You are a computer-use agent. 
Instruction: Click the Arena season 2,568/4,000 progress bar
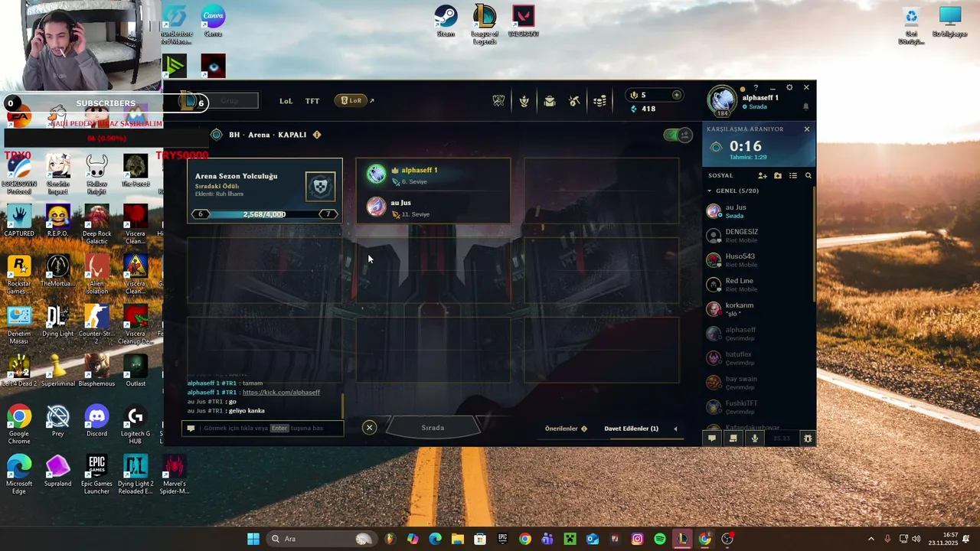[264, 214]
